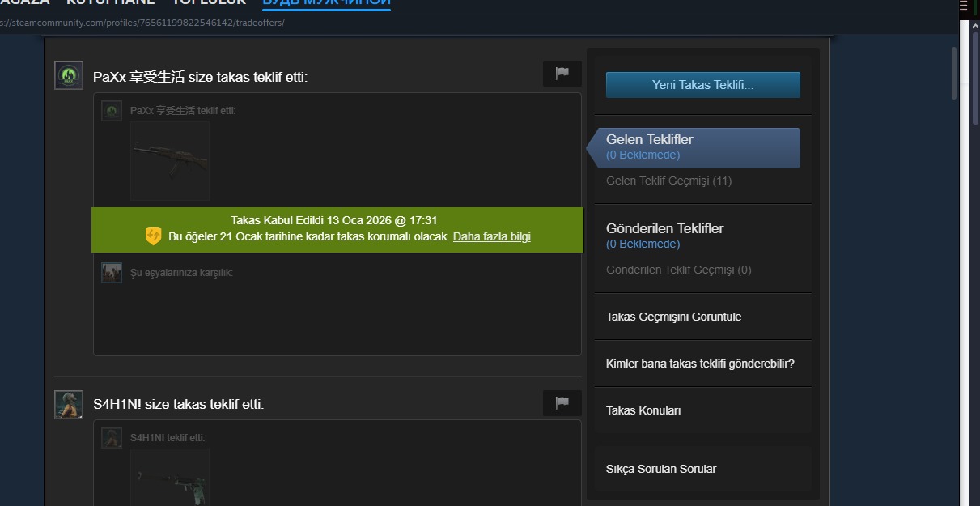Click 'S4H1N! teklif etti:' label
980x506 pixels.
pos(168,438)
